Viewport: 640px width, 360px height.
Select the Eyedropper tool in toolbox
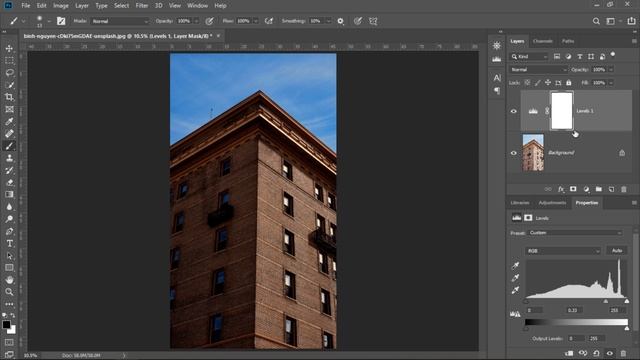9,121
